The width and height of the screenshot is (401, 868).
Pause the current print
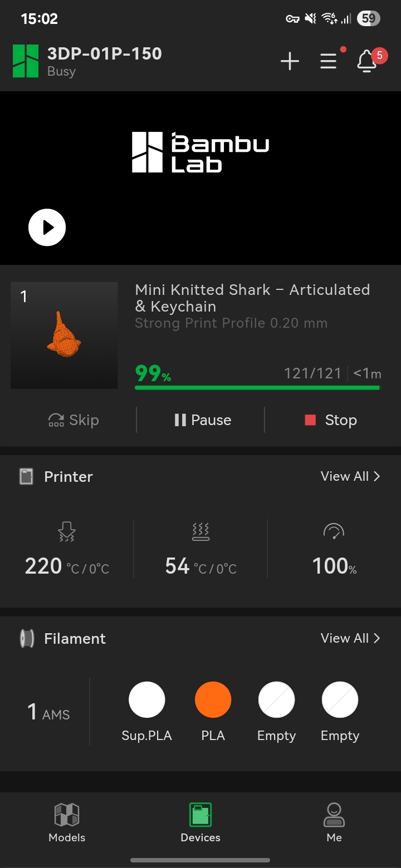[x=203, y=420]
